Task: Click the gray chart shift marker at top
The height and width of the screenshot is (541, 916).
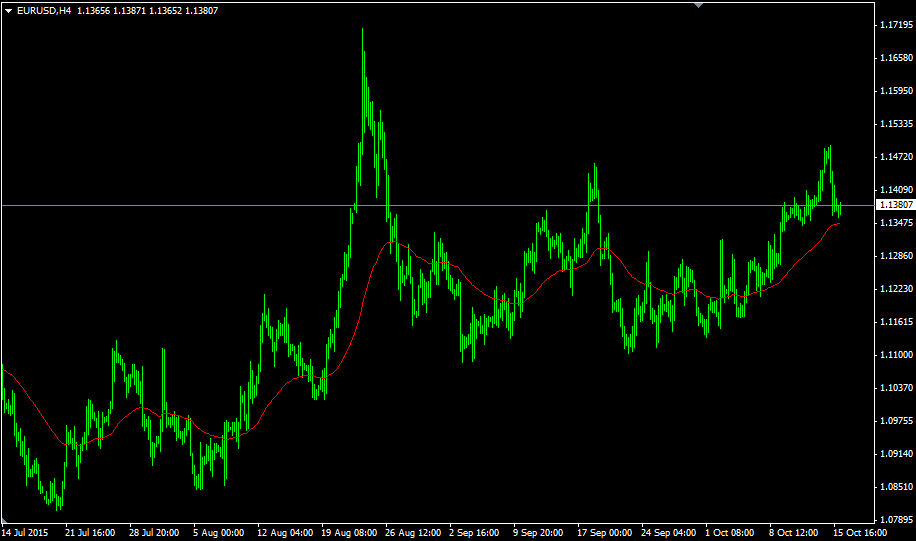Action: pyautogui.click(x=698, y=5)
